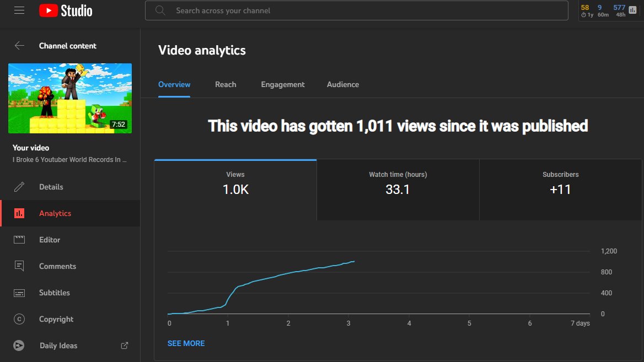Click the Copyright circle icon

coord(19,319)
